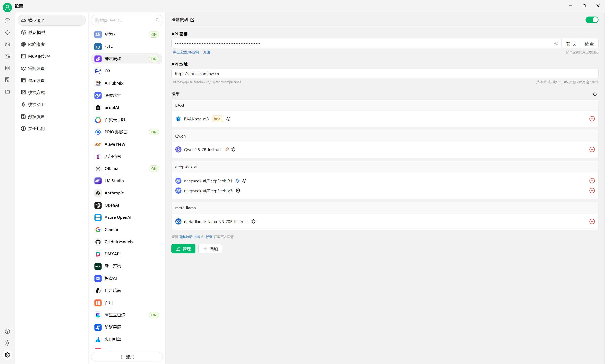Remove the DeepSeek-V3 model
The image size is (605, 364).
pyautogui.click(x=592, y=191)
